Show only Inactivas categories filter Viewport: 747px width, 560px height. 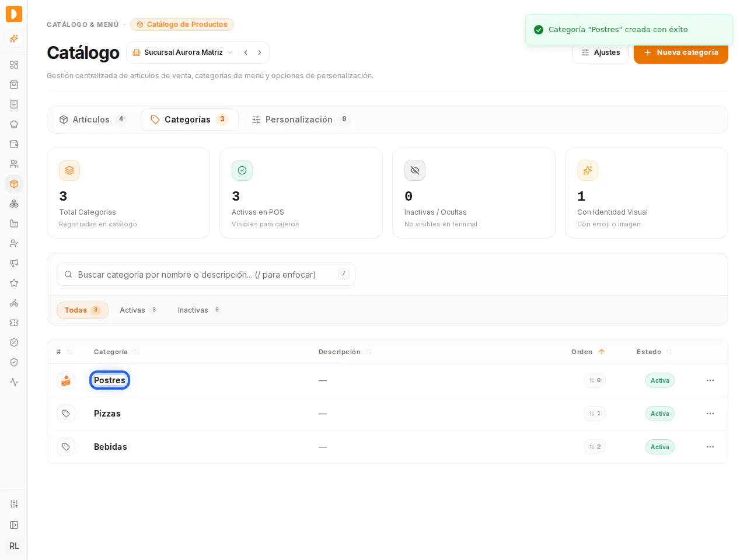tap(199, 310)
